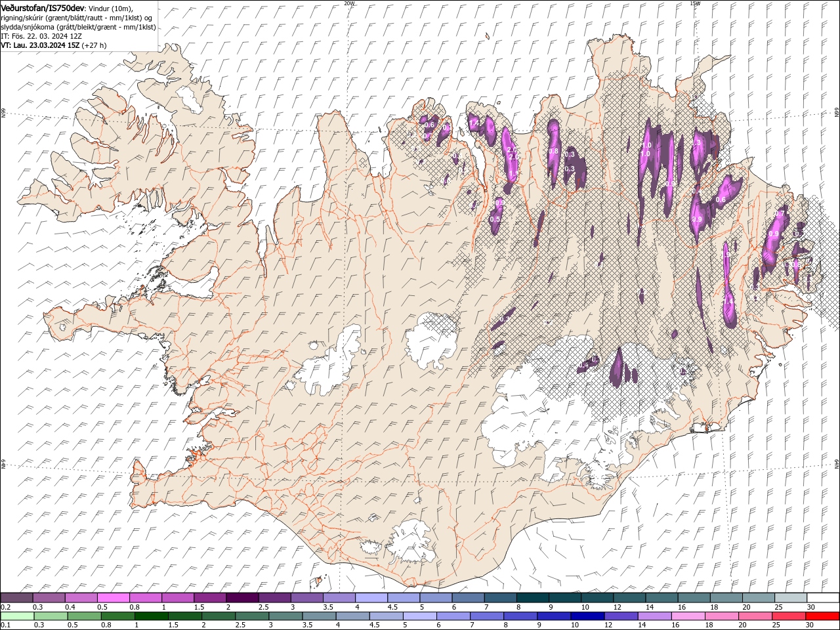This screenshot has width=840, height=630.
Task: Pick the upper-row 0.2 dark mauve swatch
Action: [x=16, y=598]
